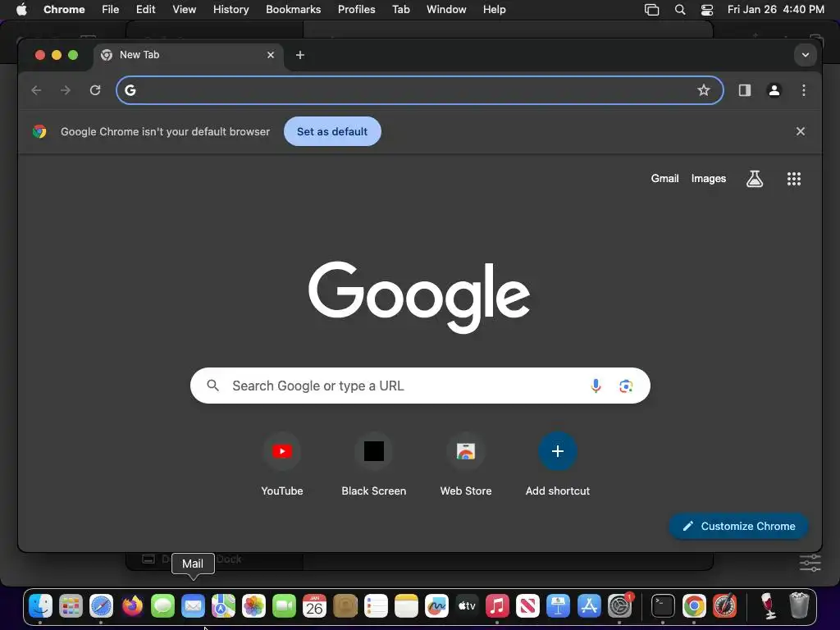The image size is (840, 630).
Task: Open the Google apps grid
Action: pos(794,179)
